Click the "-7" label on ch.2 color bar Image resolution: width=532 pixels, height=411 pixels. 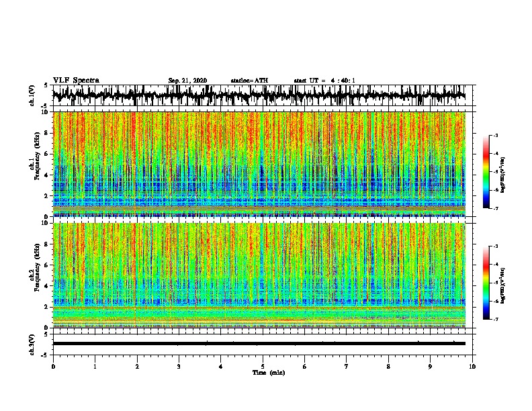[x=495, y=319]
